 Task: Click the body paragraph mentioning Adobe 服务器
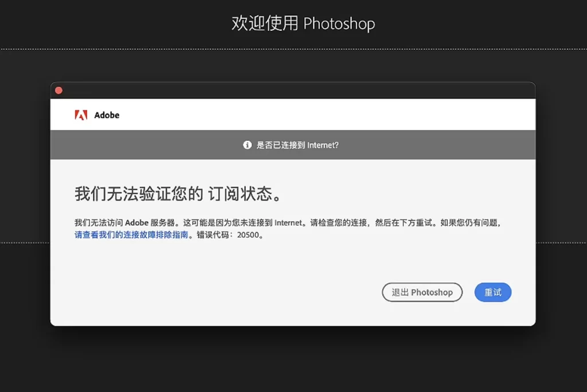click(x=287, y=222)
